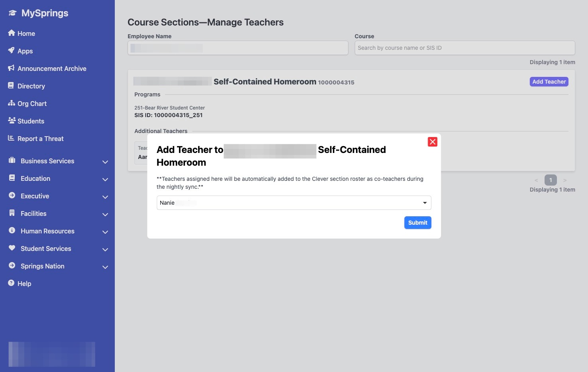This screenshot has width=588, height=372.
Task: Click the Org Chart sitemap icon
Action: click(12, 103)
